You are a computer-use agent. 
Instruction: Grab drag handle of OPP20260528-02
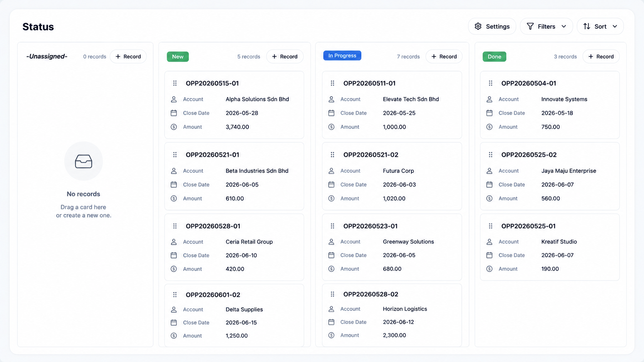(x=332, y=294)
